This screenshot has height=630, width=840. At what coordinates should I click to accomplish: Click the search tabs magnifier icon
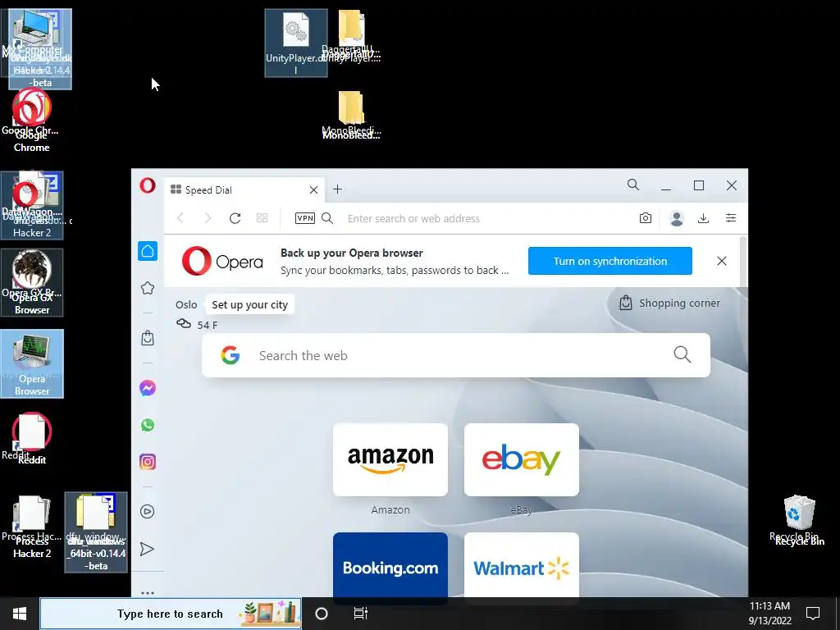click(x=633, y=185)
